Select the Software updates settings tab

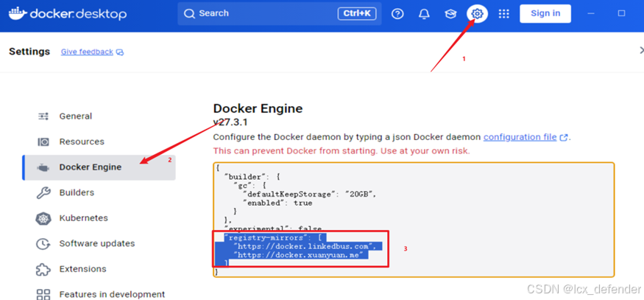tap(99, 244)
